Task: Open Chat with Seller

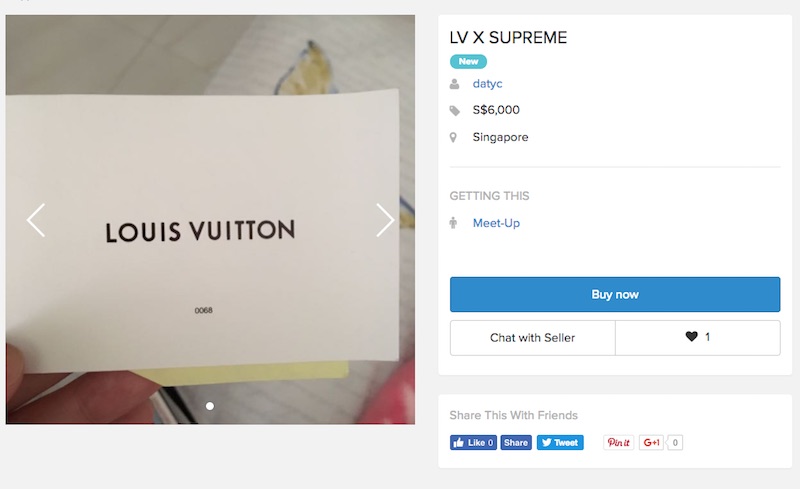Action: (532, 338)
